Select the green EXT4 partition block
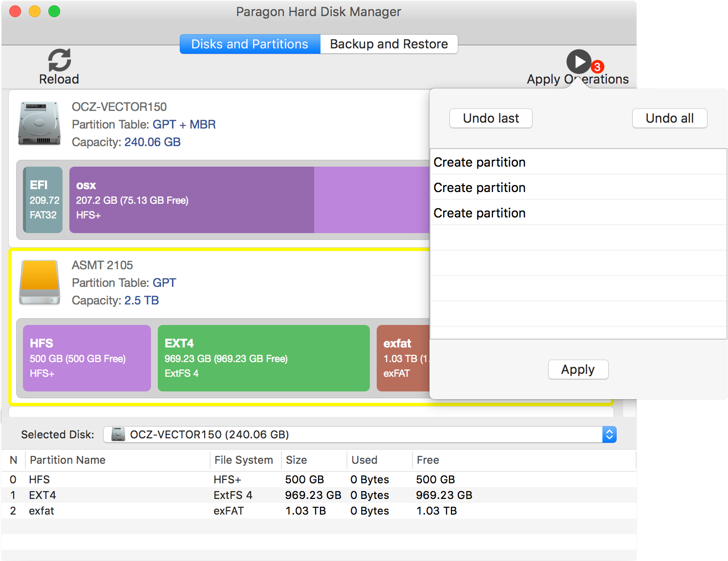This screenshot has width=728, height=561. [263, 358]
